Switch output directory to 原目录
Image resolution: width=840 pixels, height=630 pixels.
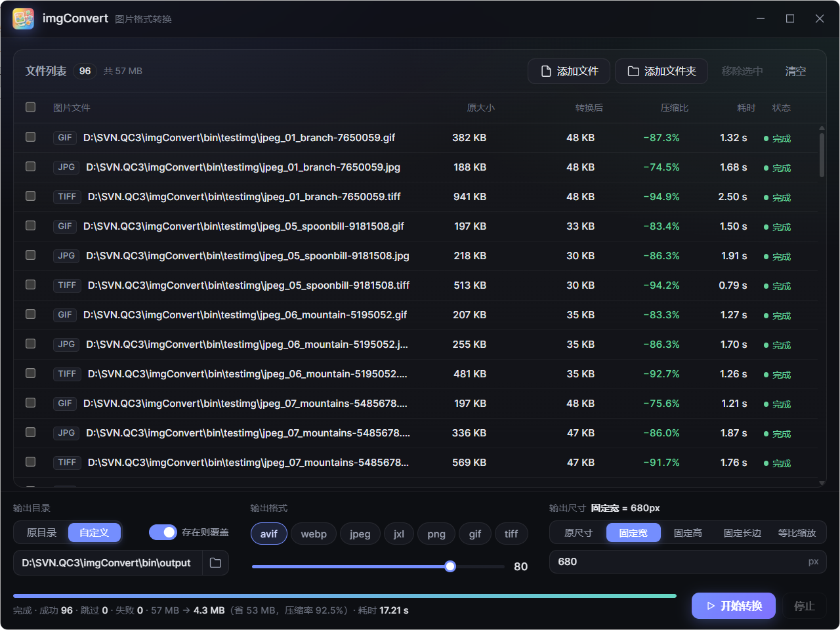41,533
